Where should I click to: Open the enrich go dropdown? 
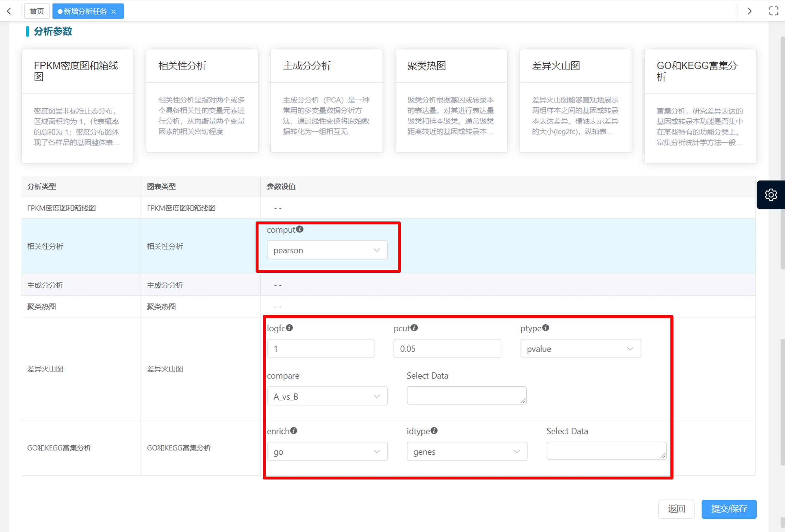click(327, 452)
